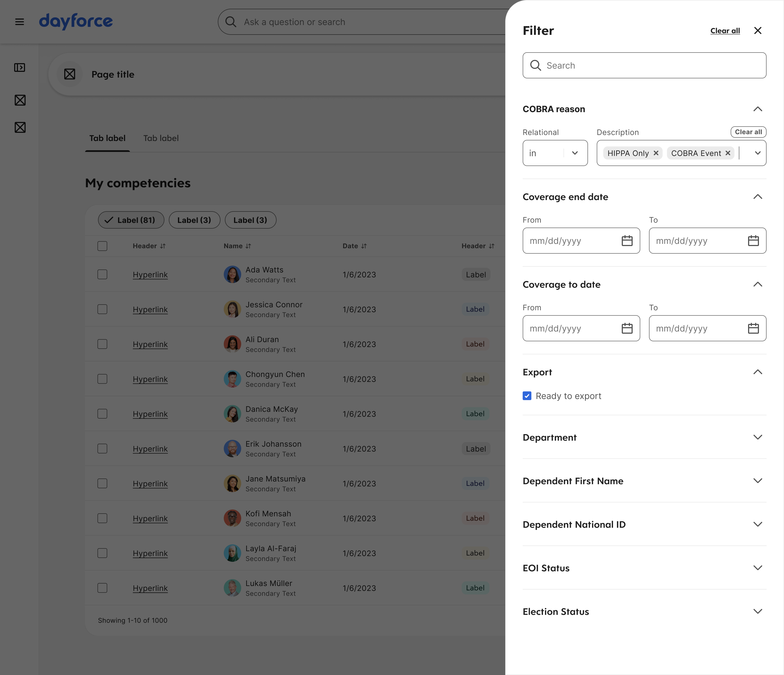Close the Filter panel

[758, 31]
